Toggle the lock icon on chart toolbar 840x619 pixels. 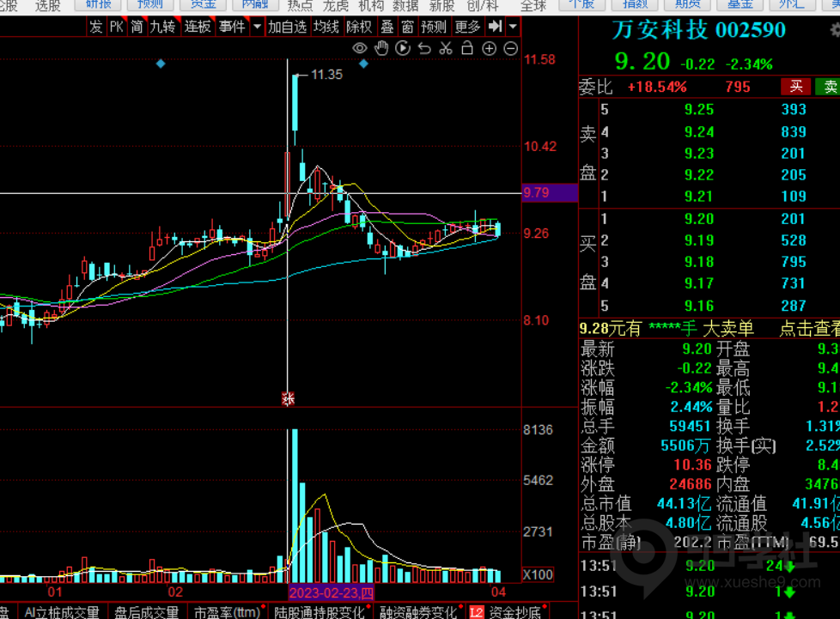pyautogui.click(x=467, y=49)
